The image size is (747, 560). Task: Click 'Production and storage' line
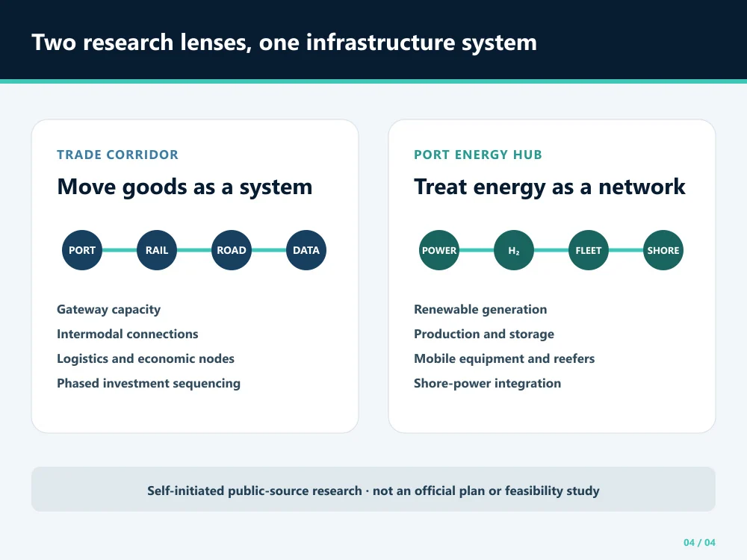click(x=484, y=335)
